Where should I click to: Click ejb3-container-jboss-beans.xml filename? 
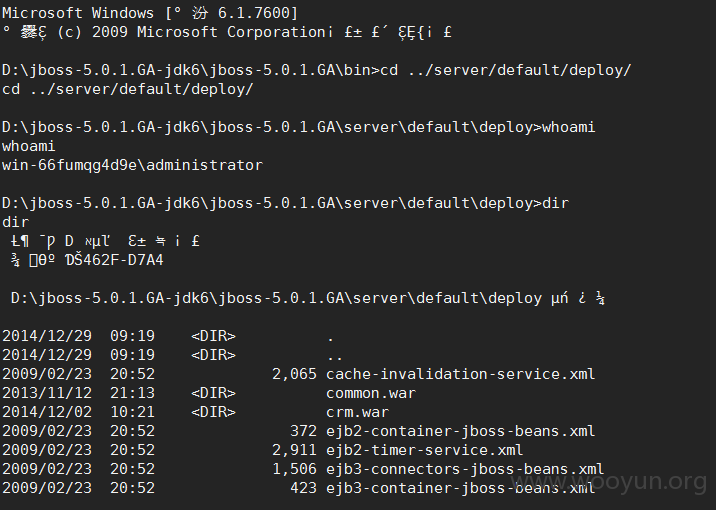pyautogui.click(x=460, y=488)
